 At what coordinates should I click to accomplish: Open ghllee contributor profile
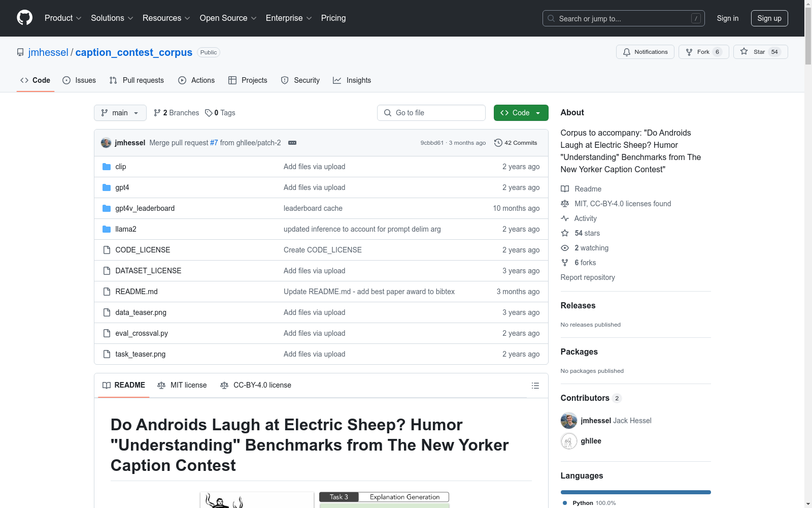591,441
